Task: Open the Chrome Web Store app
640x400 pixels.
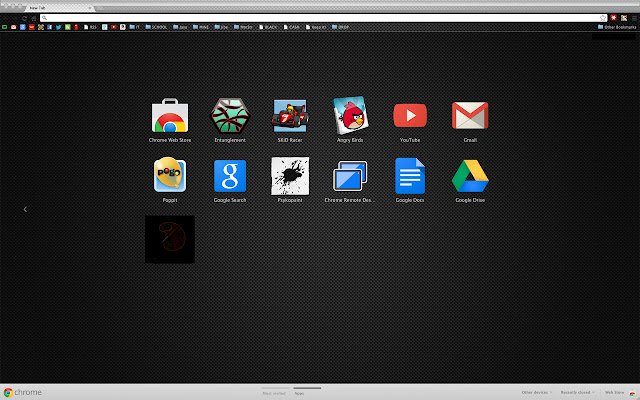Action: coord(170,121)
